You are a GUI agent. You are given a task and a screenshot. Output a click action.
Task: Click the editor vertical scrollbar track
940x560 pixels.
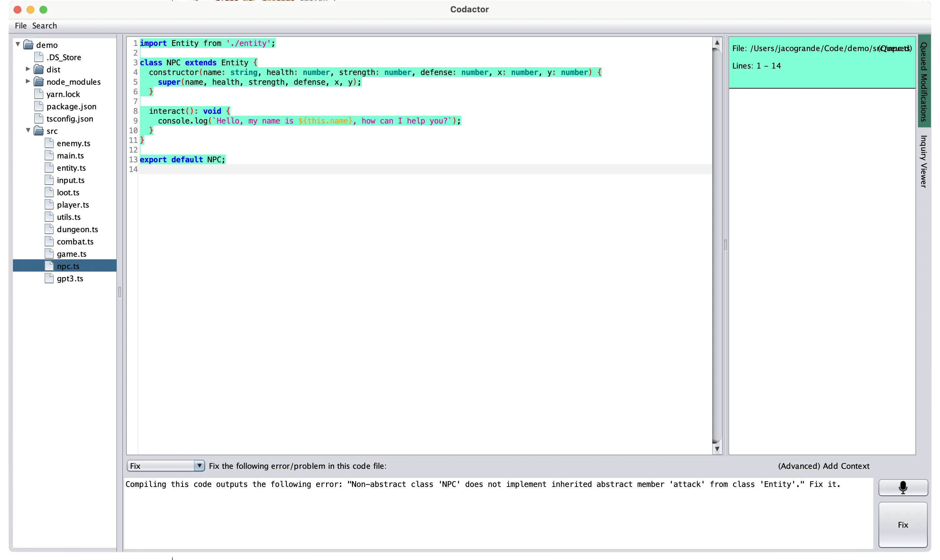point(716,245)
